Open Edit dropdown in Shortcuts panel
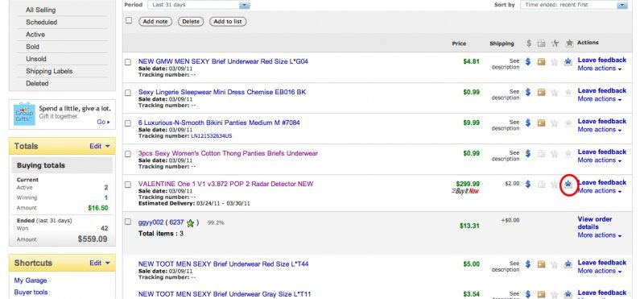Screen dimensions: 644x299 [100, 264]
